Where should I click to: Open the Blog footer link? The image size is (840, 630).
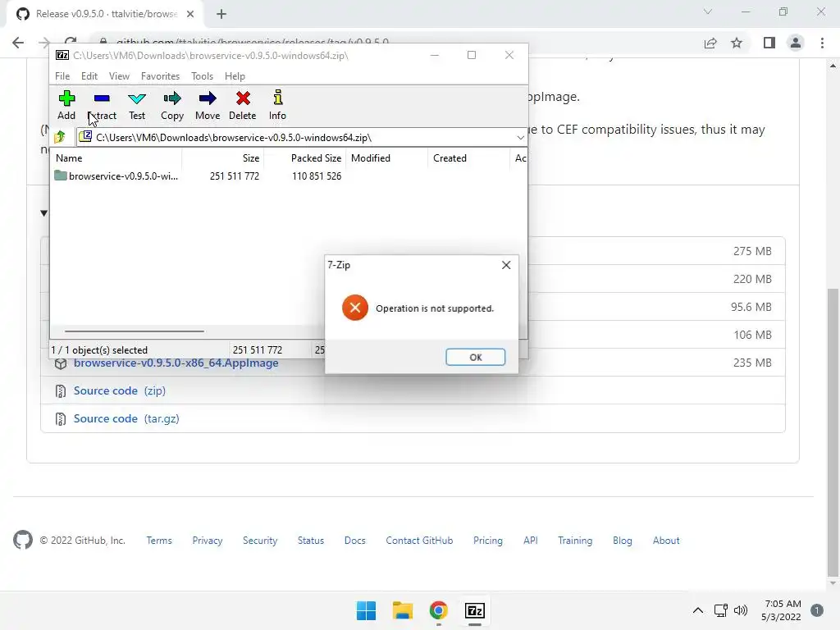tap(622, 541)
